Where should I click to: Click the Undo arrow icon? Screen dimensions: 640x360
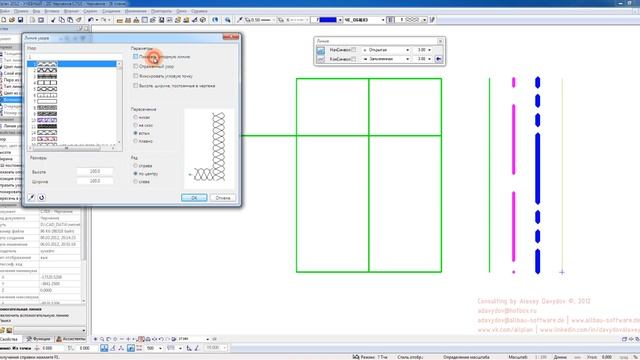pos(91,20)
